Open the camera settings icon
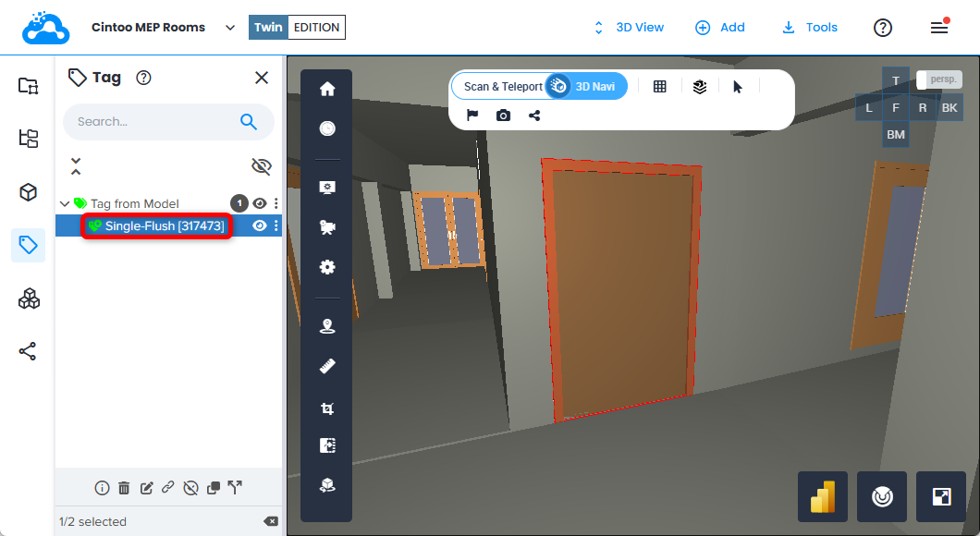Screen dimensions: 980x536 coord(327,226)
